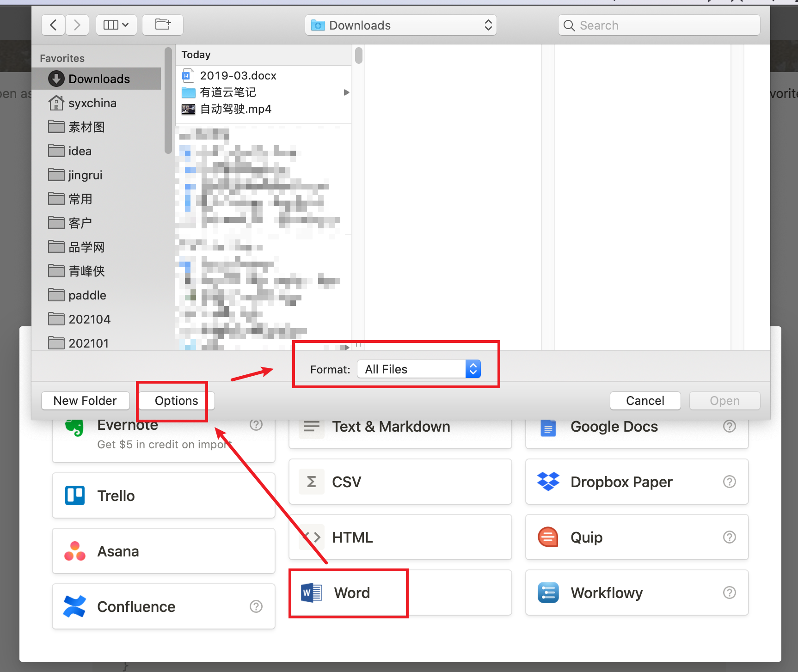
Task: Choose the Asana import option
Action: (164, 551)
